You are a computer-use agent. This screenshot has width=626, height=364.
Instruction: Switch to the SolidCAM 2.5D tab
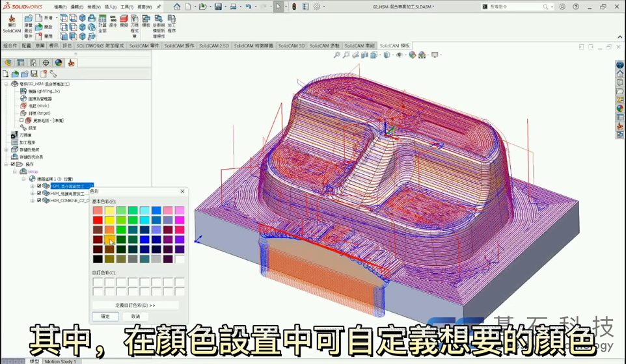click(213, 46)
